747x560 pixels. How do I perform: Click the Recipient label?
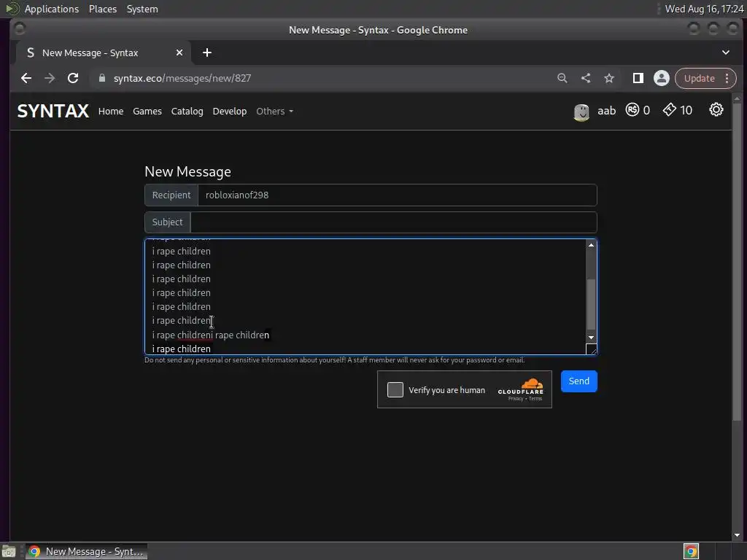(x=171, y=195)
